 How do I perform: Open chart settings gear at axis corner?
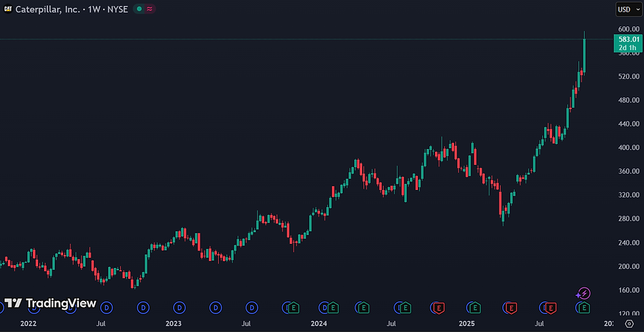(629, 323)
